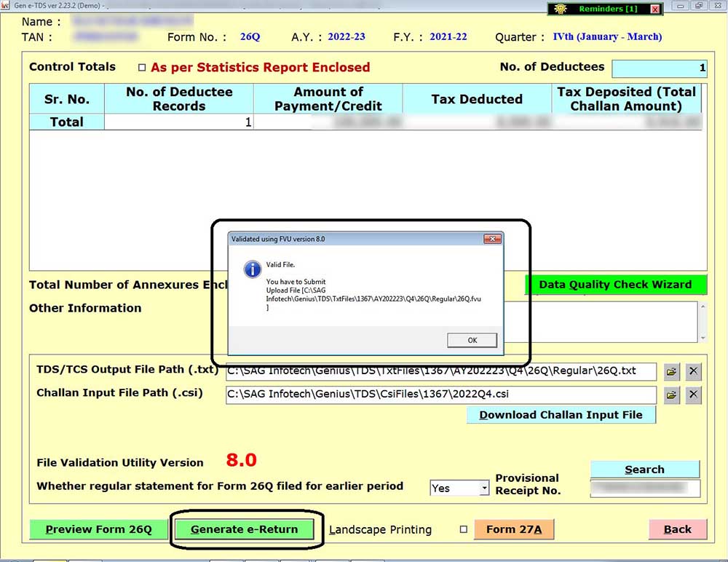Image resolution: width=728 pixels, height=562 pixels.
Task: Click the blue information icon in dialog
Action: pyautogui.click(x=252, y=270)
